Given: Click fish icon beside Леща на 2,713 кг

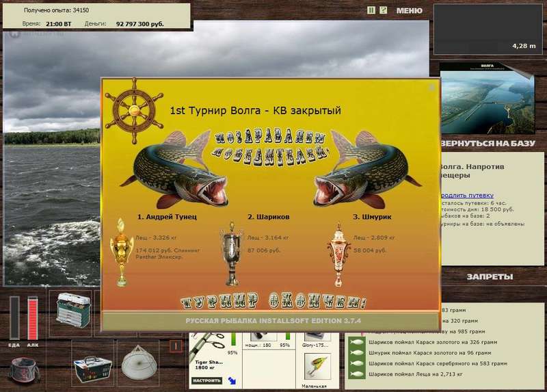Looking at the screenshot, I should tap(356, 374).
